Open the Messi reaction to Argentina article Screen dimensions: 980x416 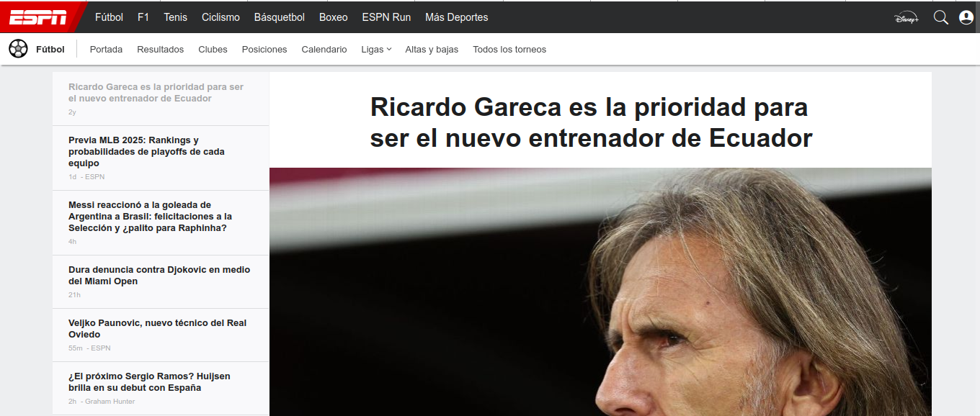click(x=150, y=217)
